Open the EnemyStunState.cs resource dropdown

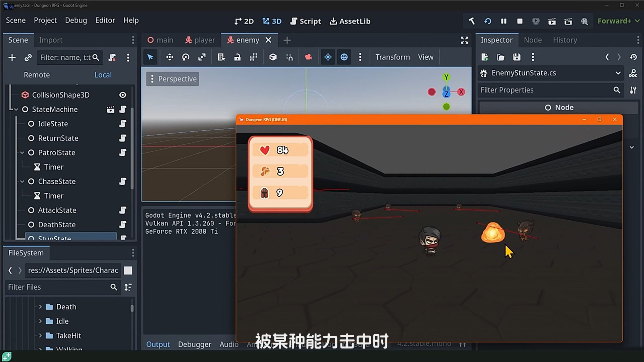(x=618, y=73)
